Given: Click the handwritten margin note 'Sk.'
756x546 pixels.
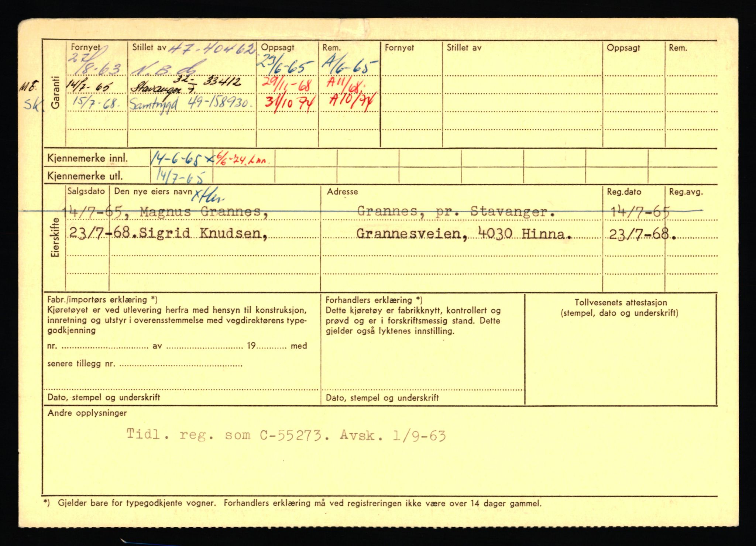Looking at the screenshot, I should click(x=33, y=106).
